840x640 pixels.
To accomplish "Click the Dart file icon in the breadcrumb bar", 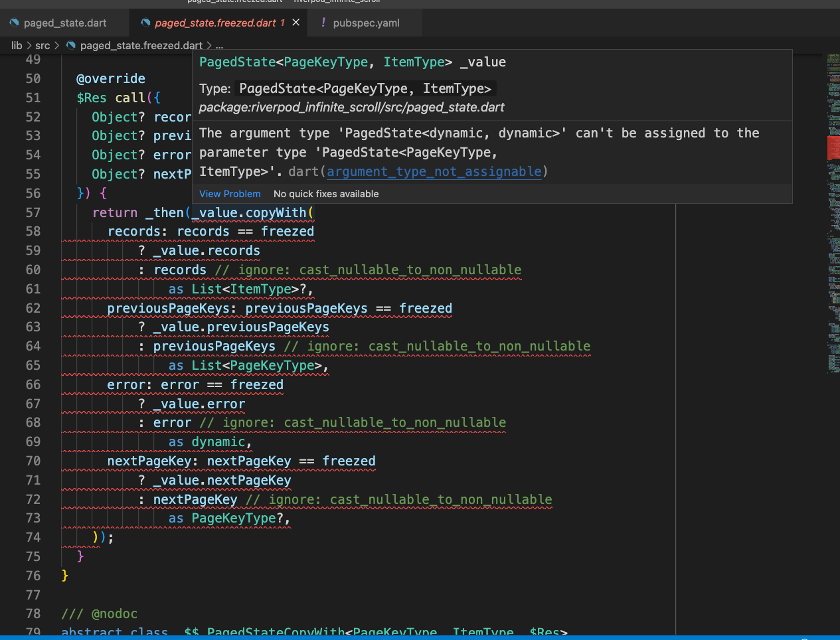I will point(71,45).
